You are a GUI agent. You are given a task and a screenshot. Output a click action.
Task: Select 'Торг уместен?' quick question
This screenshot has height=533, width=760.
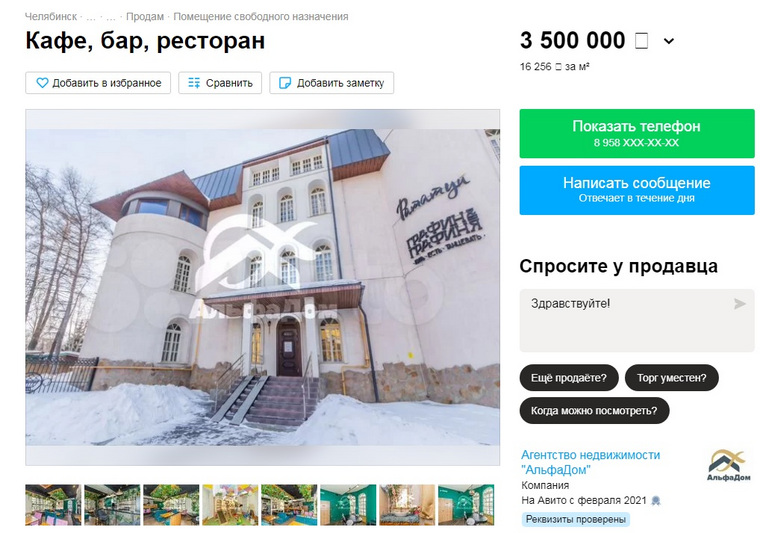coord(671,377)
